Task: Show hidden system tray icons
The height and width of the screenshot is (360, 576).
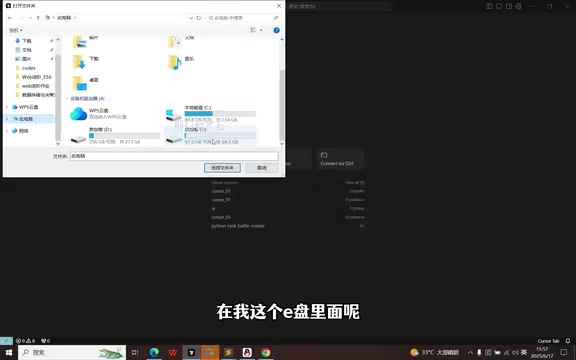Action: coord(470,352)
